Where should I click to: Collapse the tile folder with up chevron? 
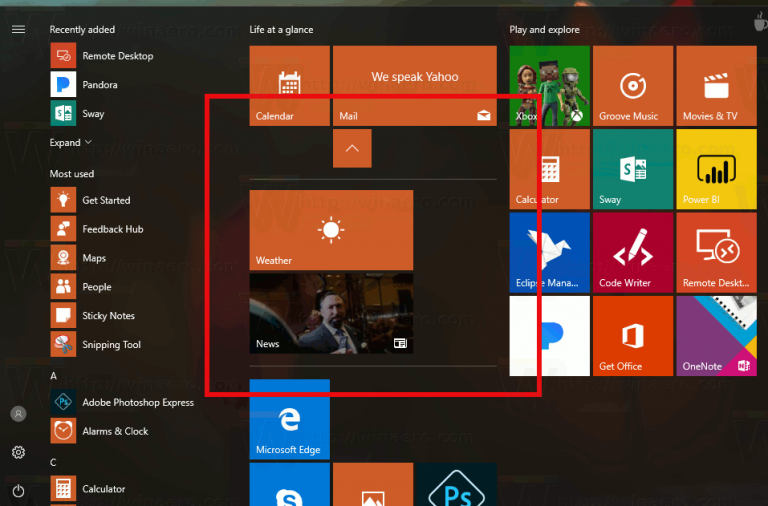[x=351, y=148]
